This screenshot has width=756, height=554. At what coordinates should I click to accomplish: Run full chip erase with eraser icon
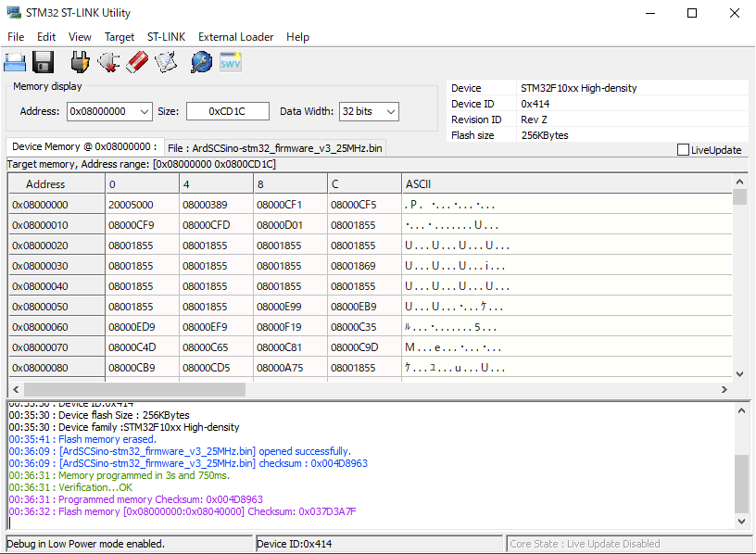[x=137, y=63]
